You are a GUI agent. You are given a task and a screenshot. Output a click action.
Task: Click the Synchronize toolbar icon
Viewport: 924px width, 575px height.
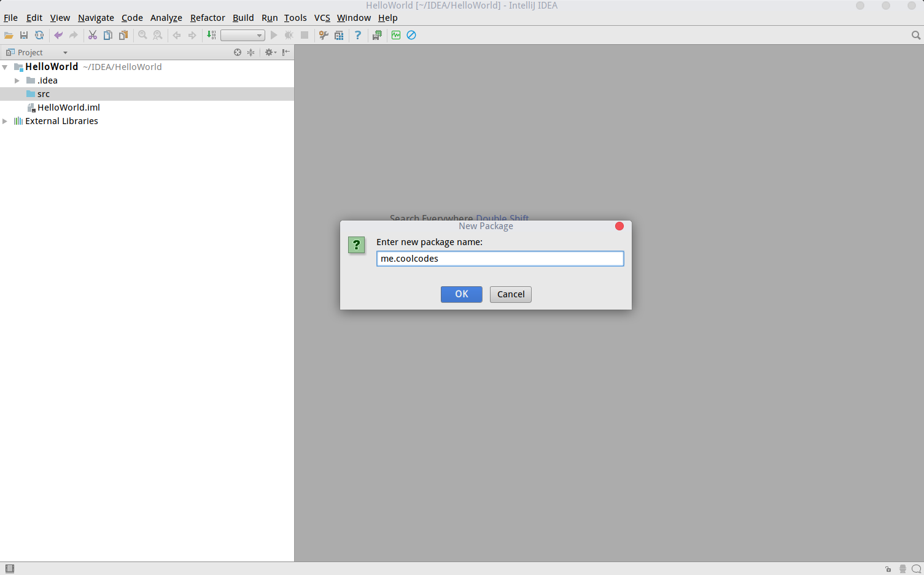(39, 36)
